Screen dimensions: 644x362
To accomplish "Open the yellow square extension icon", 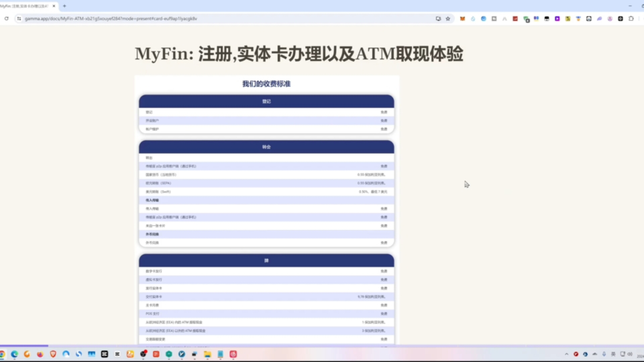I will (568, 18).
